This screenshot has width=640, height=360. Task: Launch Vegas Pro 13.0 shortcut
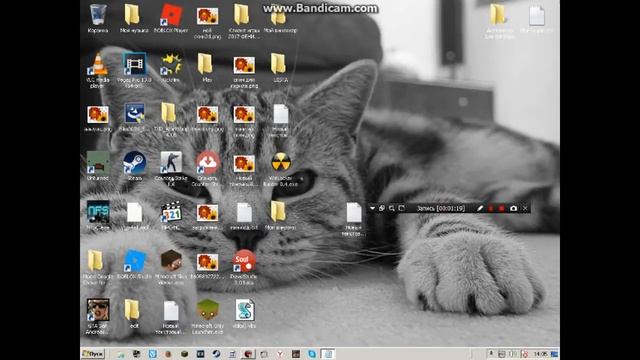134,64
